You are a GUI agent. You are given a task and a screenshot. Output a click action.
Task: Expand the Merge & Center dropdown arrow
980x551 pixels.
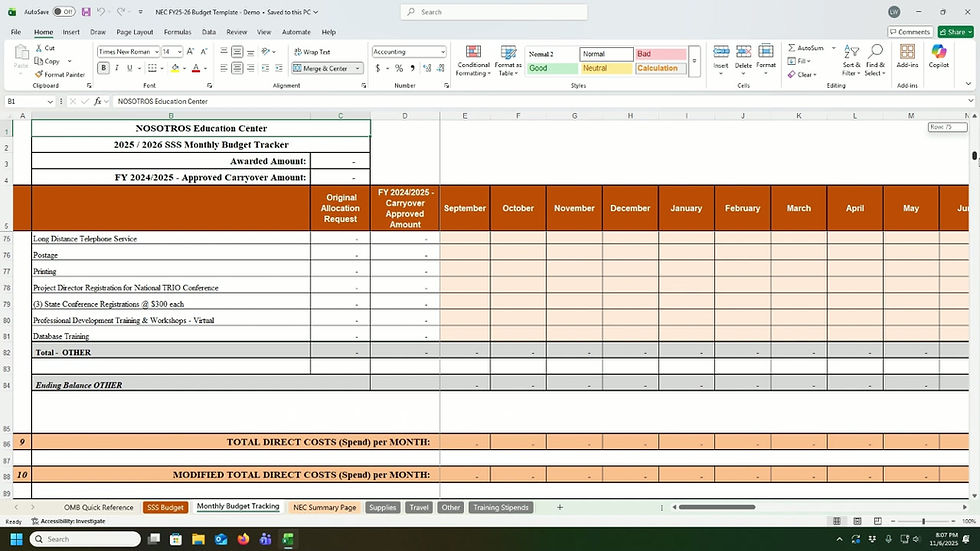tap(358, 68)
